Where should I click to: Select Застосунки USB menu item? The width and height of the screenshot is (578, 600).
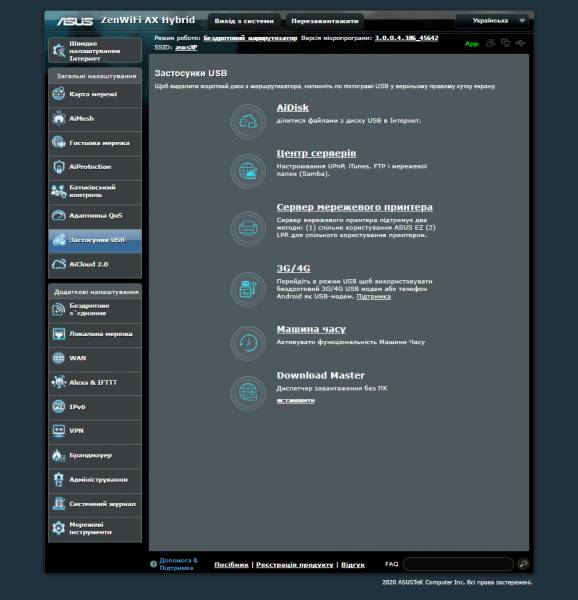tap(95, 240)
